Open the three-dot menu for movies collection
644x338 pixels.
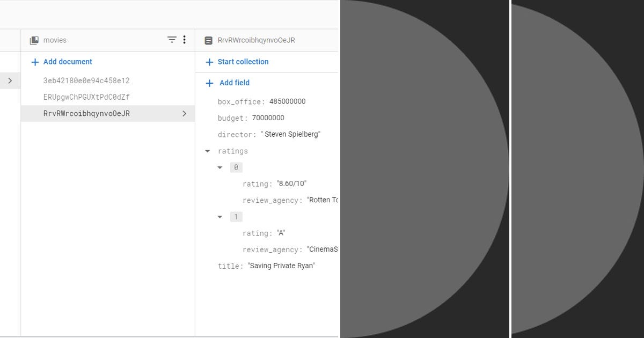coord(184,40)
